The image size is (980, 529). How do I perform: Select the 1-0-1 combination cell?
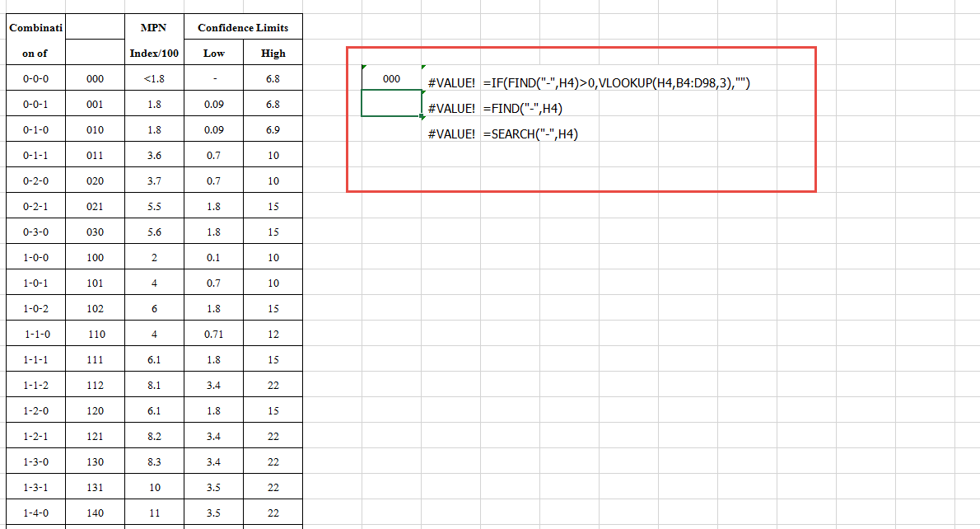pyautogui.click(x=35, y=283)
